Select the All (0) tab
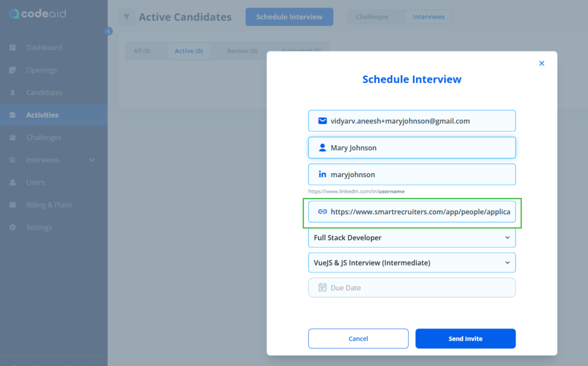The image size is (588, 366). [x=142, y=51]
